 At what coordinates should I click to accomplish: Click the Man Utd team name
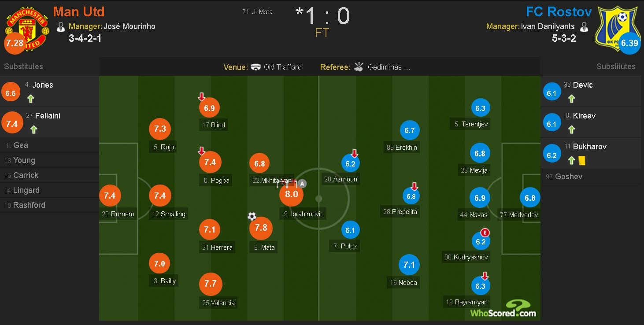tap(79, 11)
